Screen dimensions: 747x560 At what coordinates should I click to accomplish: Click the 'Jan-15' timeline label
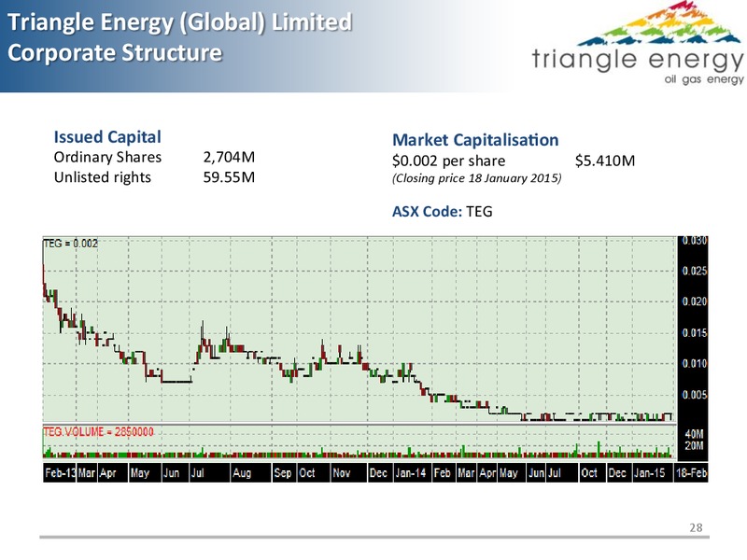click(650, 473)
